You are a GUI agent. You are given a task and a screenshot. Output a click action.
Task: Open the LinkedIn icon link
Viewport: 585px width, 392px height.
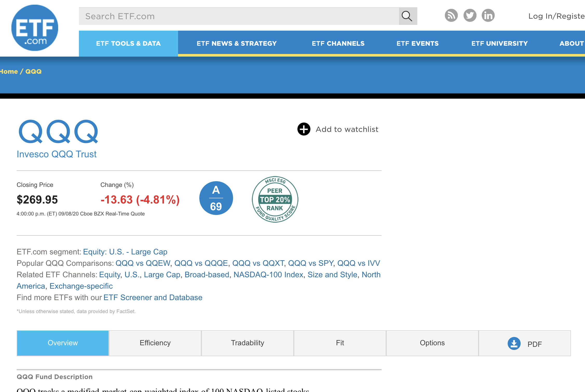[488, 16]
